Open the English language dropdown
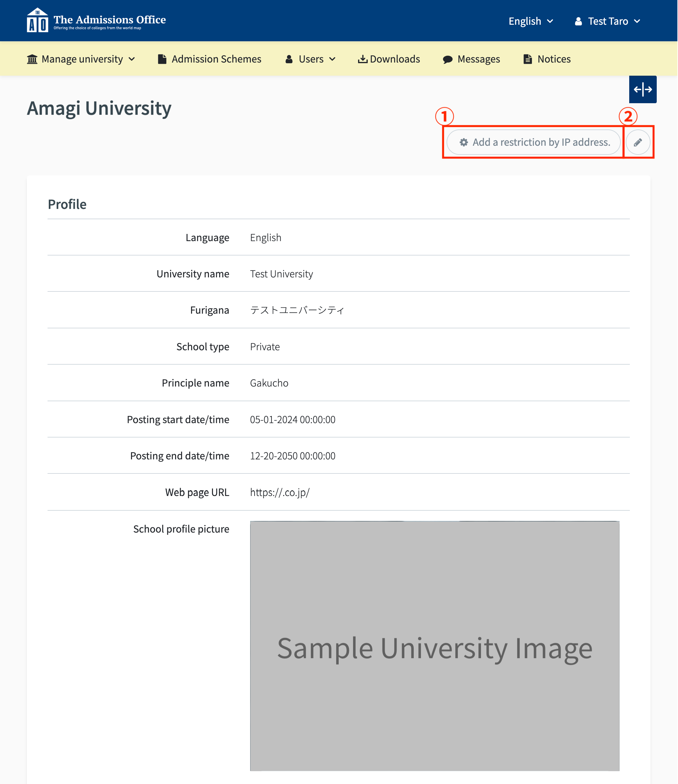The image size is (678, 784). tap(530, 21)
